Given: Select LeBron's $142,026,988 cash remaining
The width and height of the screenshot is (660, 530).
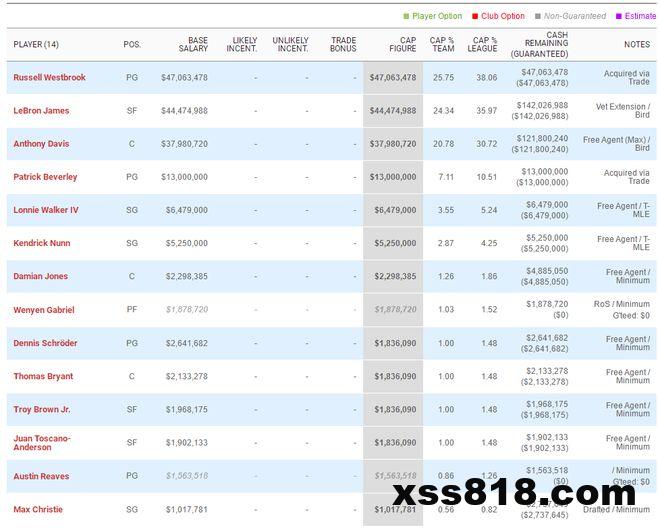Looking at the screenshot, I should pos(542,106).
